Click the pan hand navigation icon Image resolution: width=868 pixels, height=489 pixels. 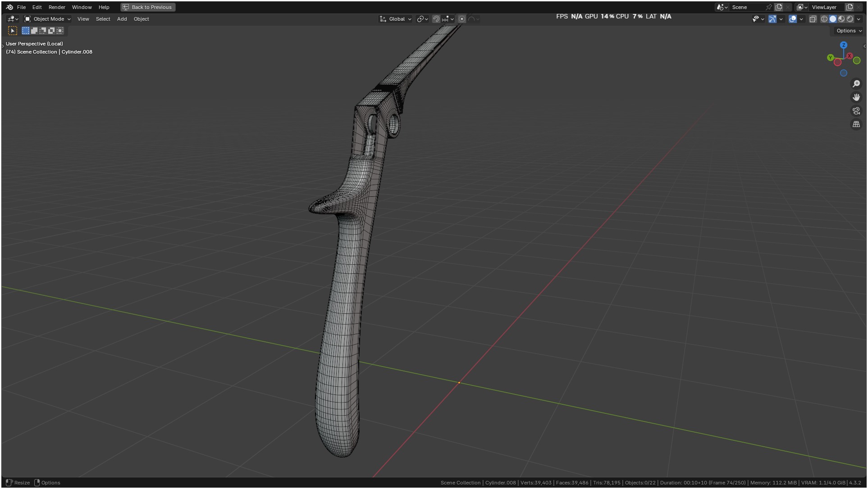[x=856, y=97]
